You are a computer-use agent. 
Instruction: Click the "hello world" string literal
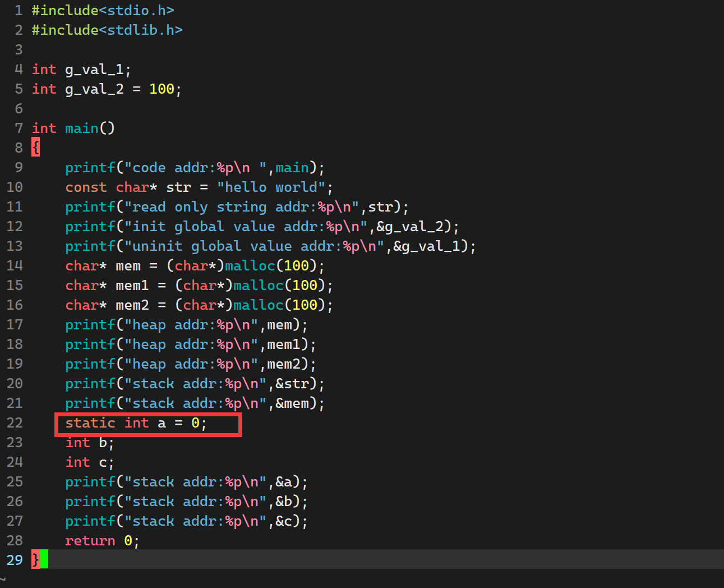coord(271,187)
